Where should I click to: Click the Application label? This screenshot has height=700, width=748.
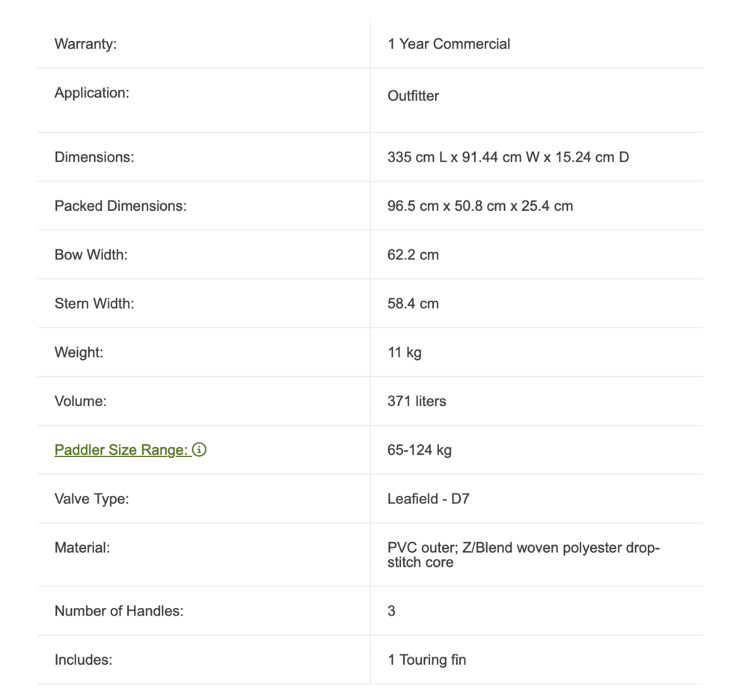coord(92,93)
